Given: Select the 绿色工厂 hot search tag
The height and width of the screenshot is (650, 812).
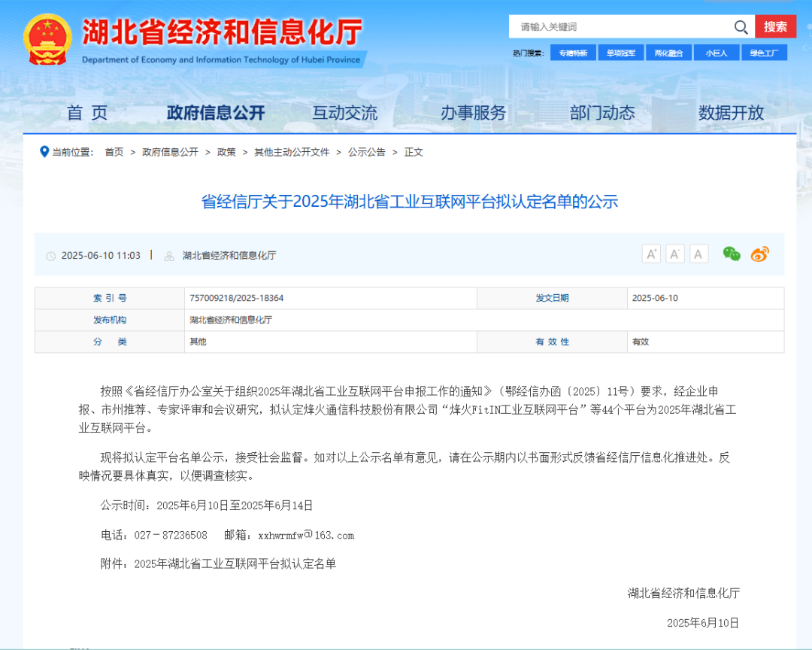Looking at the screenshot, I should tap(765, 53).
